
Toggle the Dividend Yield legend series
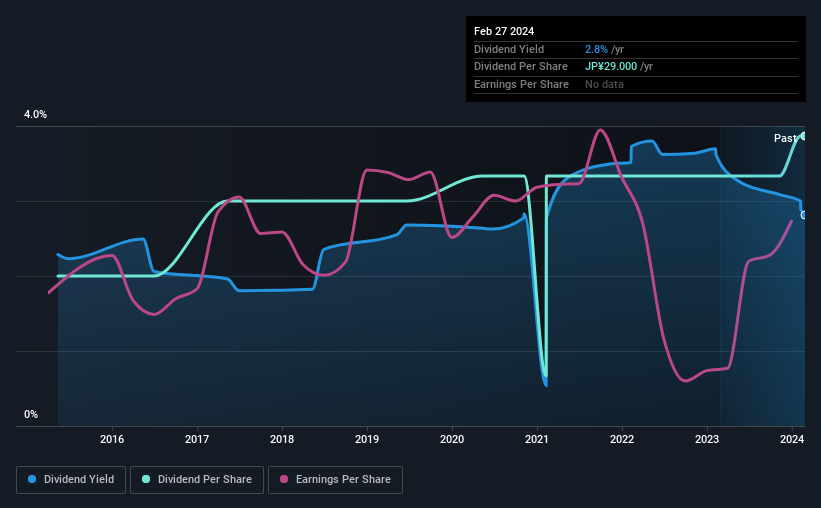(x=71, y=480)
